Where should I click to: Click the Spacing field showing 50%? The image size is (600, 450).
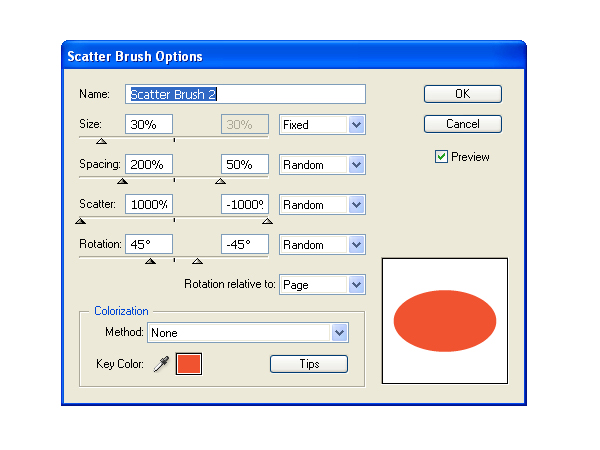coord(245,165)
